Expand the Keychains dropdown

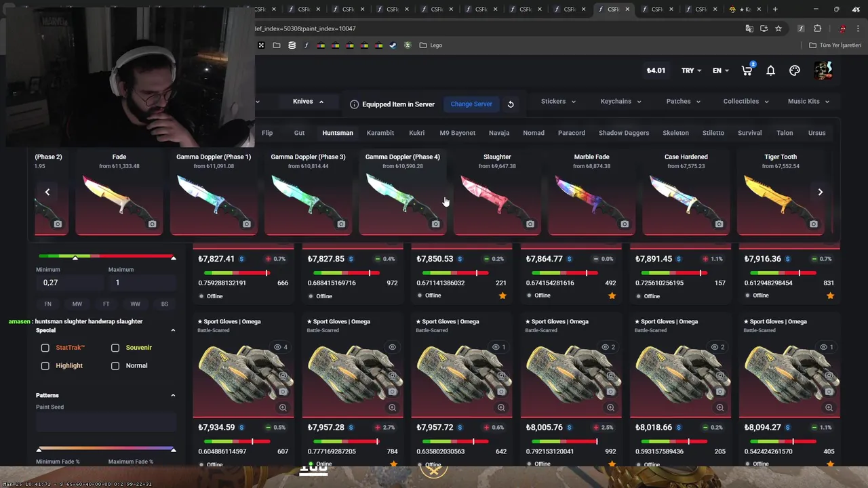pos(620,102)
